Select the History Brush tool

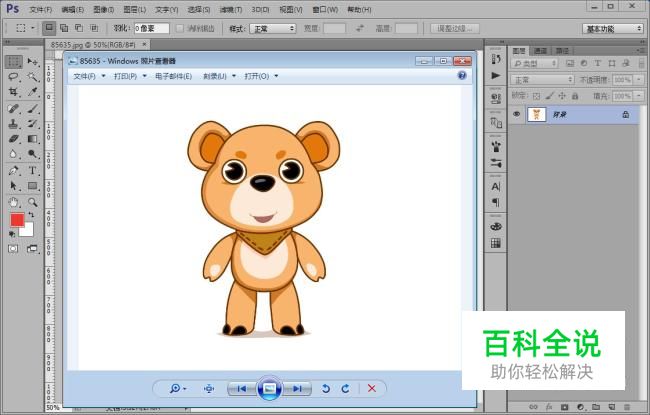point(32,124)
